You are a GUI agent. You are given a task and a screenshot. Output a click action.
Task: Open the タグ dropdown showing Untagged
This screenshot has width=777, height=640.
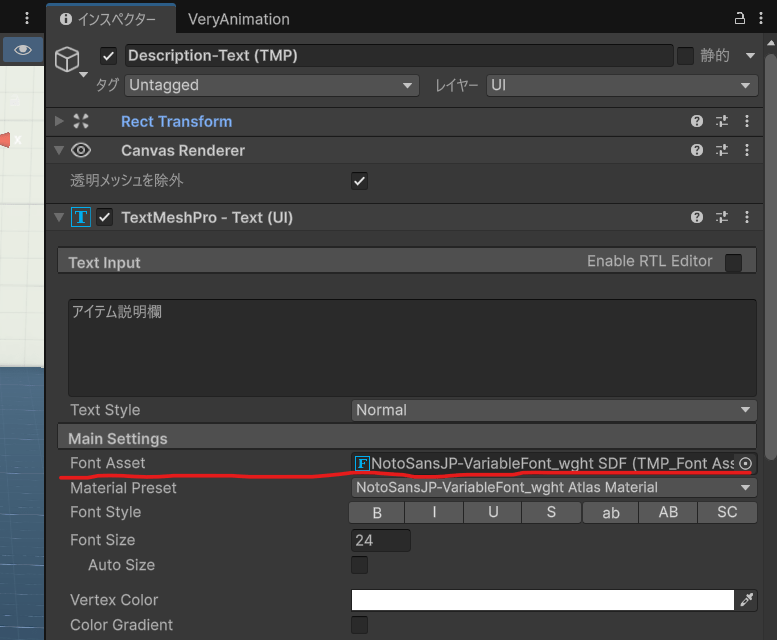tap(270, 85)
